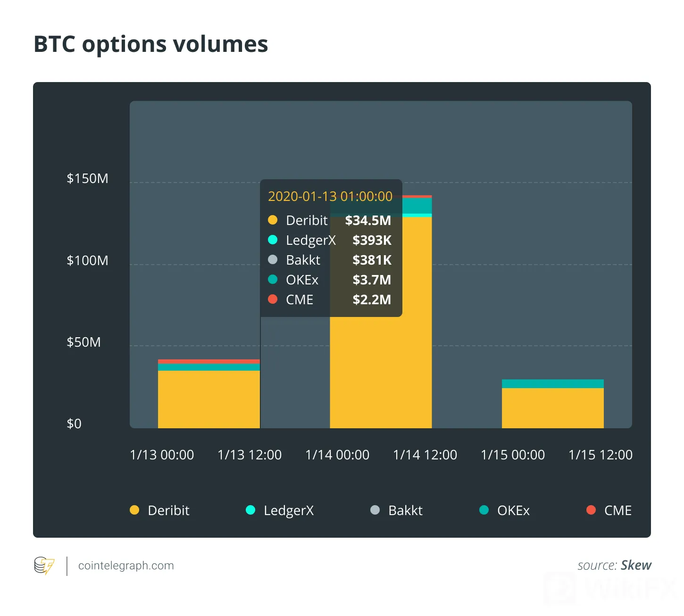
Task: Click the OKEx teal legend dot
Action: (x=484, y=510)
